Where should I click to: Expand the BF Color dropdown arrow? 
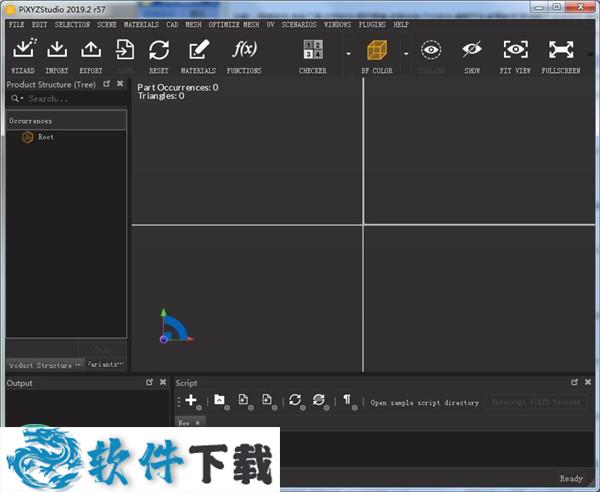tap(406, 52)
